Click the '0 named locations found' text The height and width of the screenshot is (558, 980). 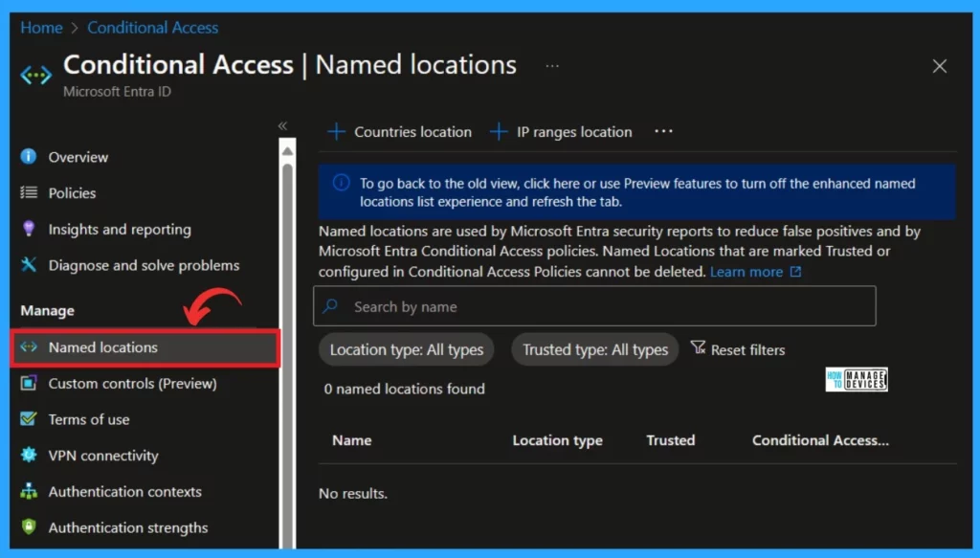click(405, 389)
